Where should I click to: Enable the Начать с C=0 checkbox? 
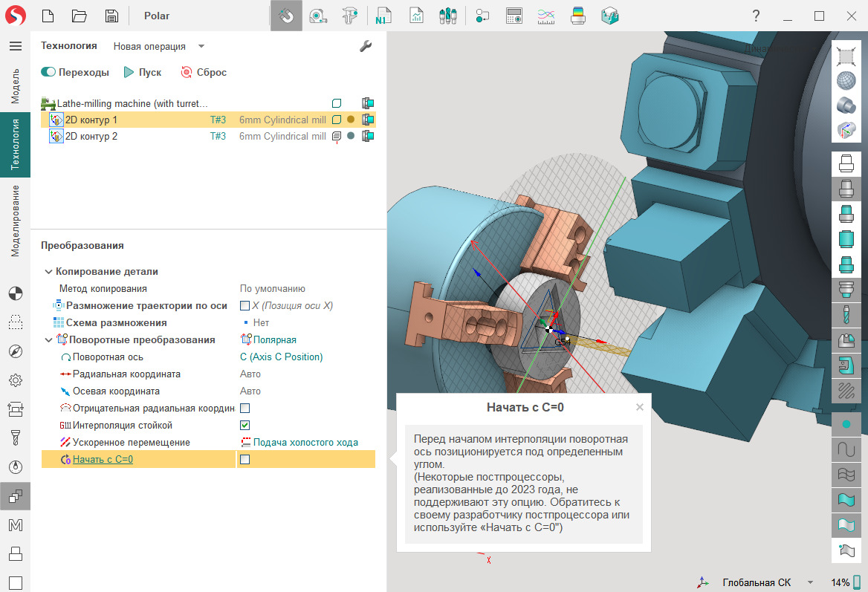[244, 460]
